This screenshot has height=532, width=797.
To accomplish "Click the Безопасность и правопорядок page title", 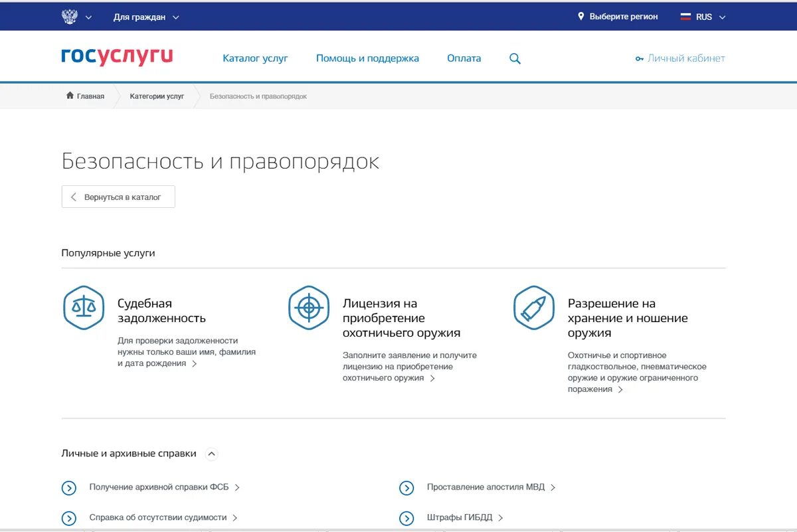I will coord(221,161).
